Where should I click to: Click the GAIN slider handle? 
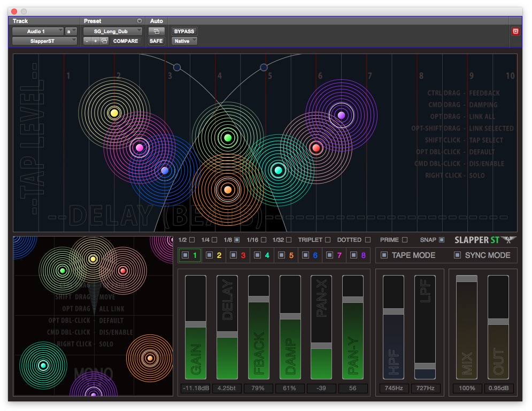click(x=196, y=324)
